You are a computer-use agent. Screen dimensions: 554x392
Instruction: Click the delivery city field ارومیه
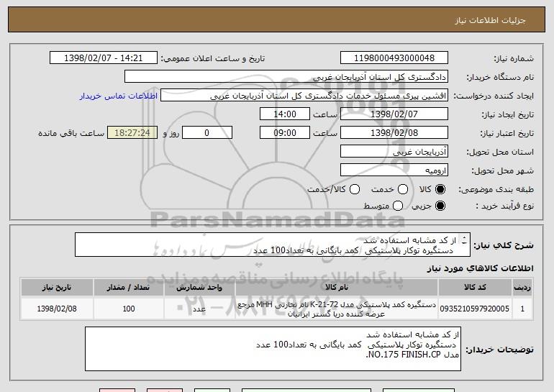pyautogui.click(x=394, y=170)
